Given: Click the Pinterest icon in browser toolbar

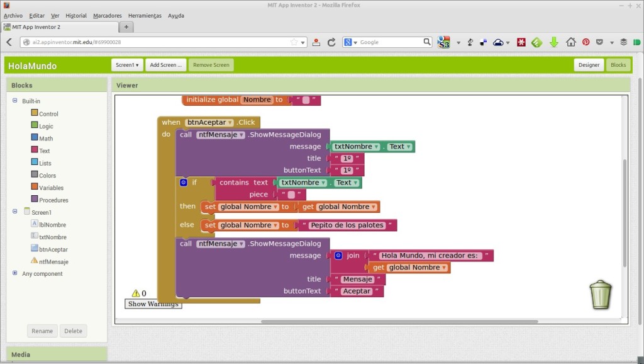Looking at the screenshot, I should (586, 42).
